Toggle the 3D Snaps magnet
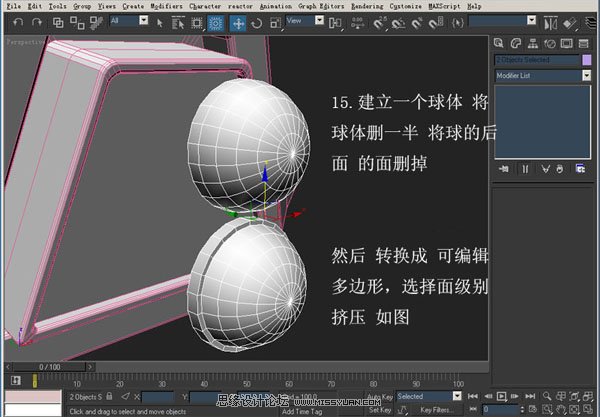This screenshot has height=417, width=600. coord(379,23)
